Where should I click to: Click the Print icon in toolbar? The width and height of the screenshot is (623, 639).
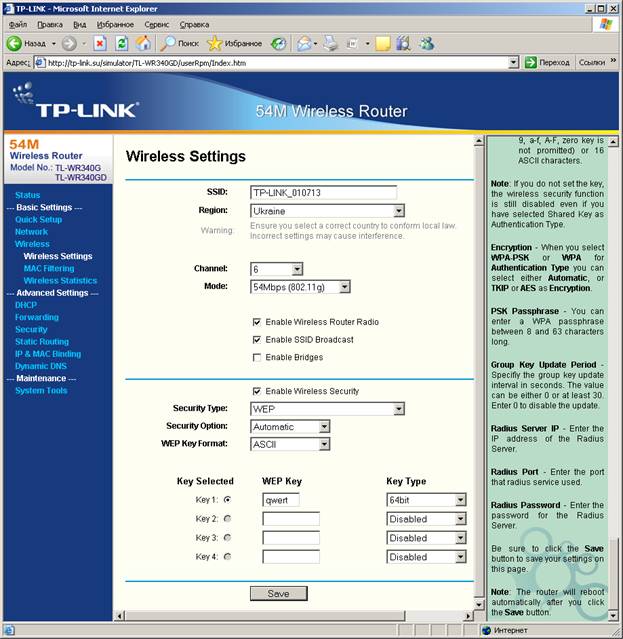click(x=330, y=43)
